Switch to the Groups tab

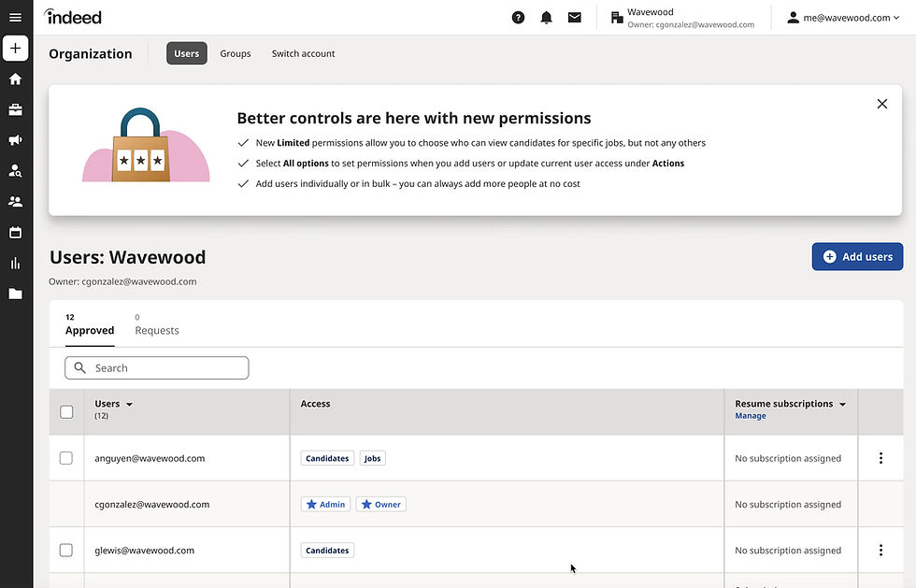236,53
